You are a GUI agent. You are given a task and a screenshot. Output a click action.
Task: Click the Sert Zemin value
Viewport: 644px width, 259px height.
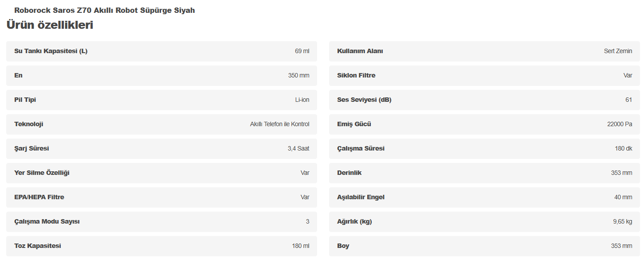point(618,51)
